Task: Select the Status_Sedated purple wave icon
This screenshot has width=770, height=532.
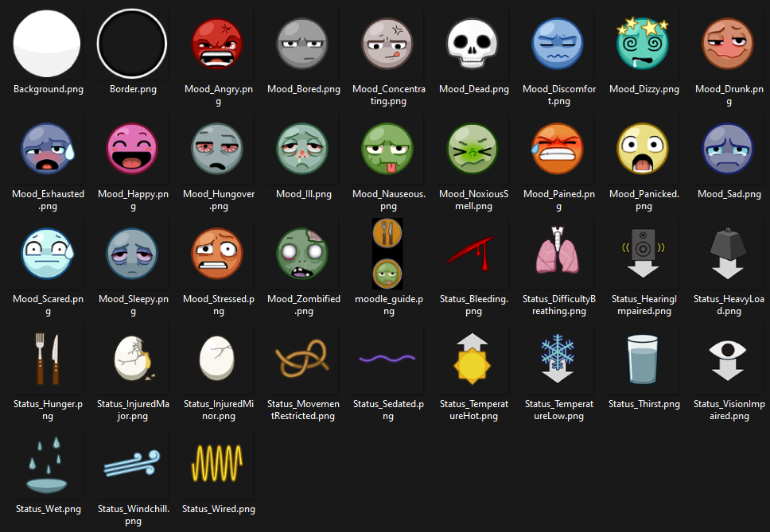Action: [387, 359]
